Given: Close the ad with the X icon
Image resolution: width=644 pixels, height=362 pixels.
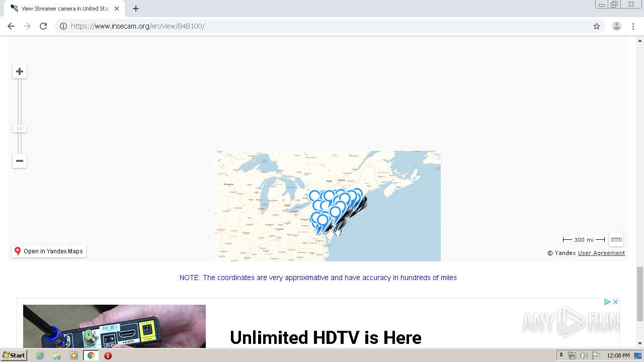Looking at the screenshot, I should [x=615, y=302].
